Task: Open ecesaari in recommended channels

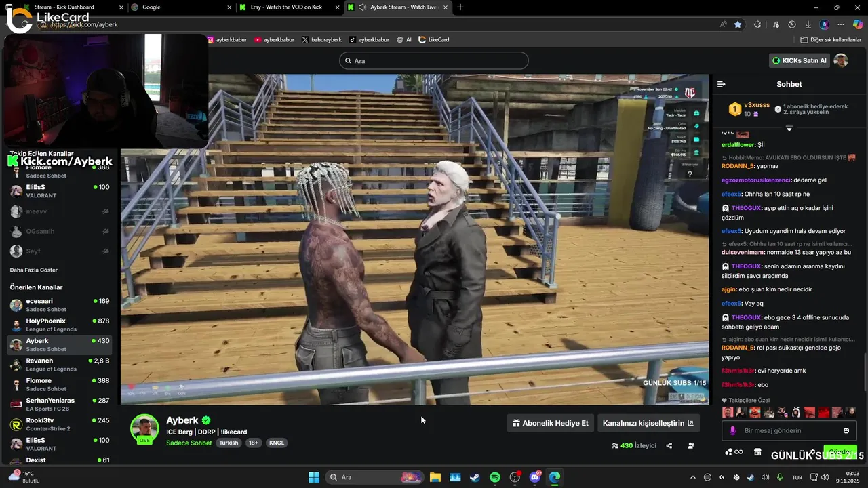Action: tap(60, 305)
